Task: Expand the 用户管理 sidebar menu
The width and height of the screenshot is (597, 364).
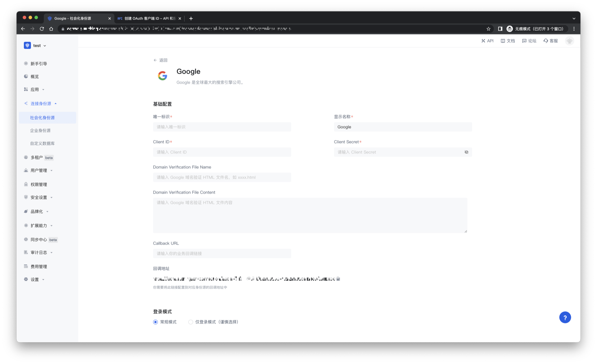Action: coord(39,170)
